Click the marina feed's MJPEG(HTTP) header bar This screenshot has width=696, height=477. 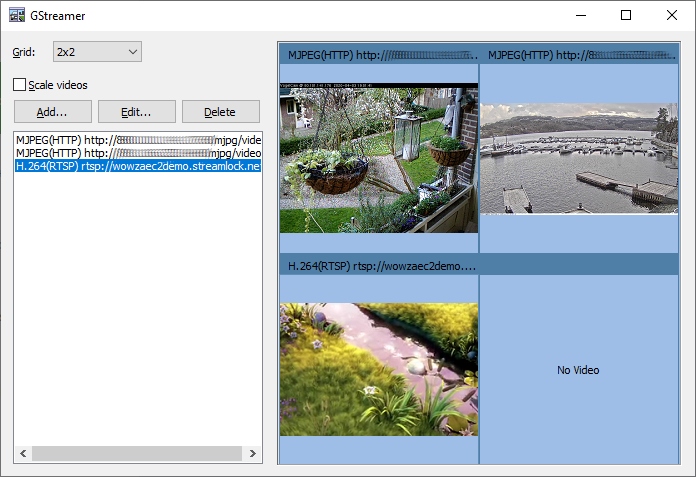[579, 54]
